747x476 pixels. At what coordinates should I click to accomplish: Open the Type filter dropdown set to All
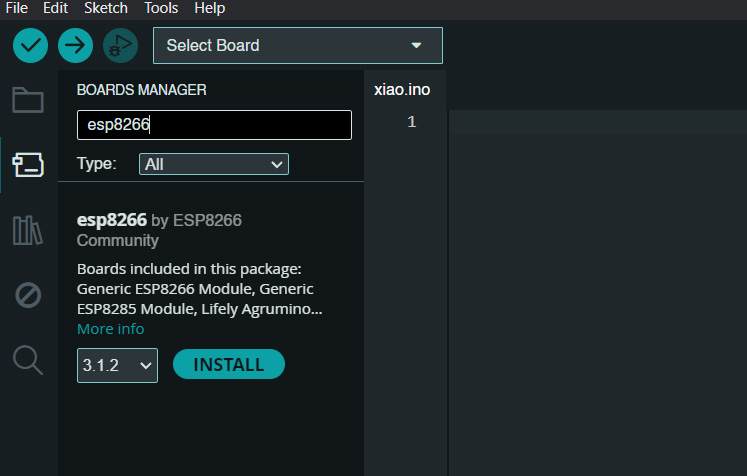(214, 164)
